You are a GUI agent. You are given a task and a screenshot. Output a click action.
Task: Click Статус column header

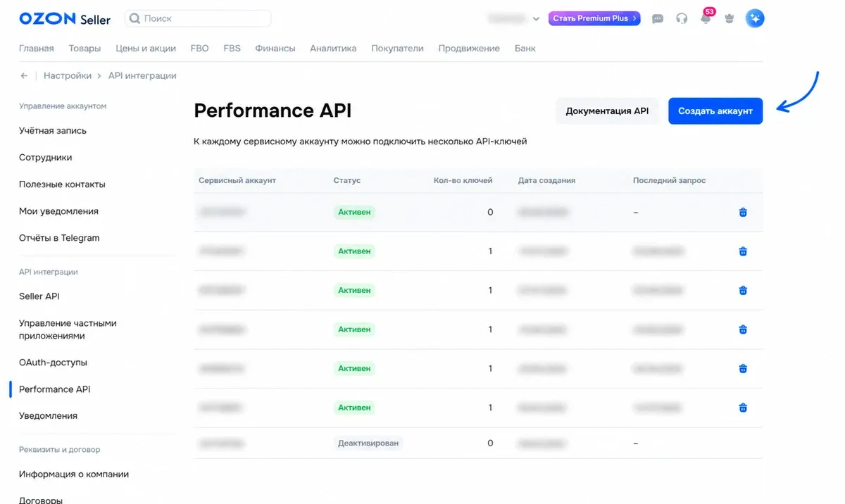[x=347, y=180]
